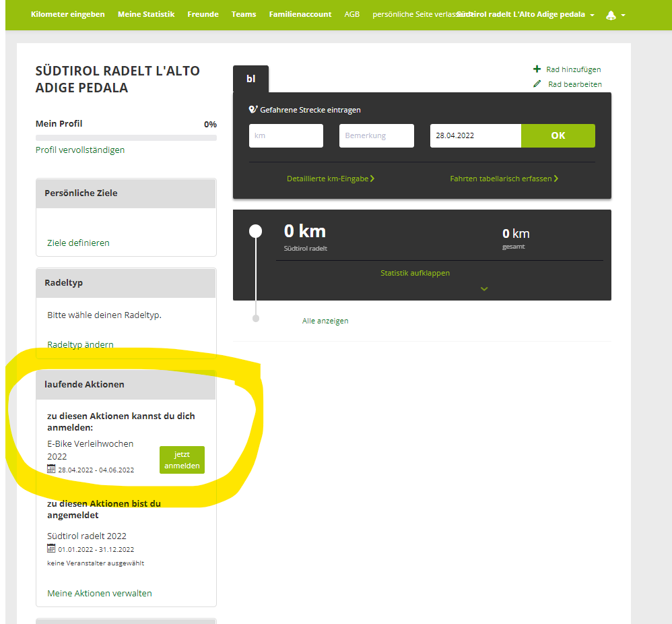Click the map pin icon beside Gefahrene Strecke

(x=253, y=110)
